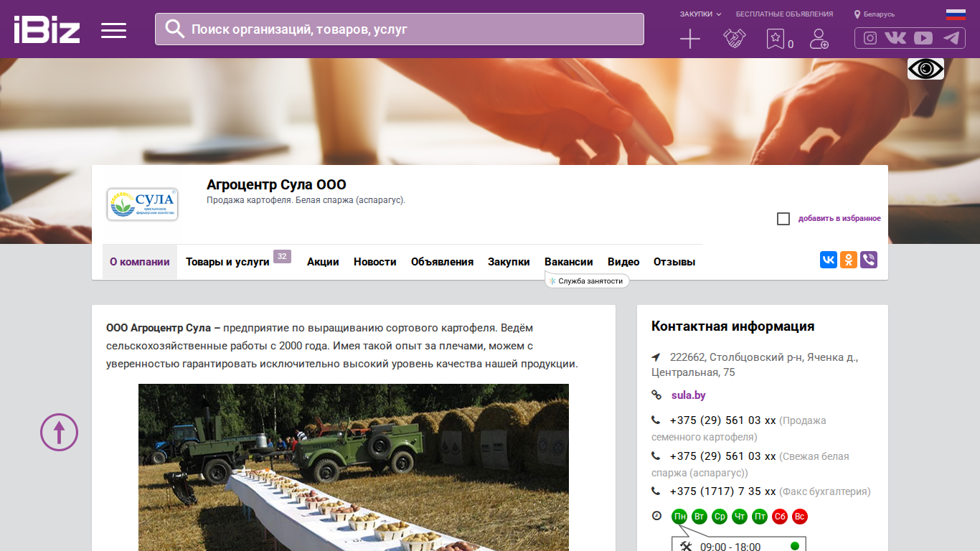The width and height of the screenshot is (980, 551).
Task: Open iBiz Instagram page
Action: click(870, 38)
